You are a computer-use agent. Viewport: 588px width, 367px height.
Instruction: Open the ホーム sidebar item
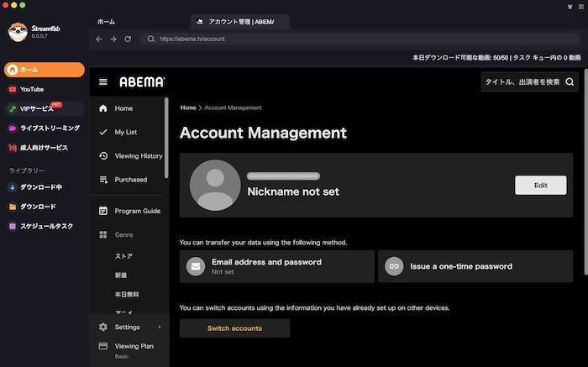click(x=45, y=70)
